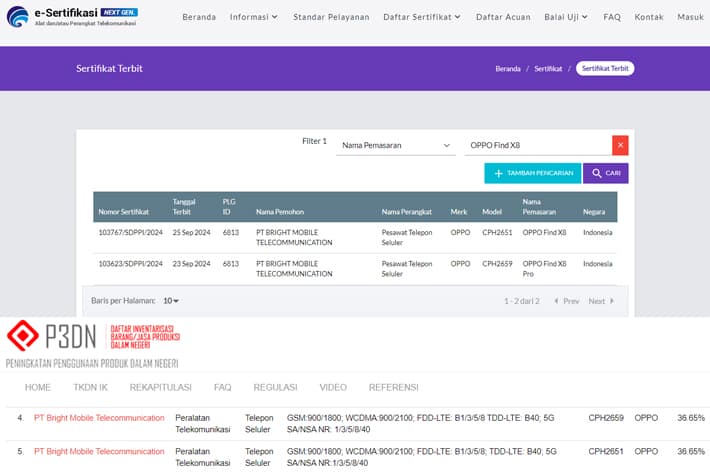The height and width of the screenshot is (473, 710).
Task: Open the Beranda menu item
Action: coord(199,17)
